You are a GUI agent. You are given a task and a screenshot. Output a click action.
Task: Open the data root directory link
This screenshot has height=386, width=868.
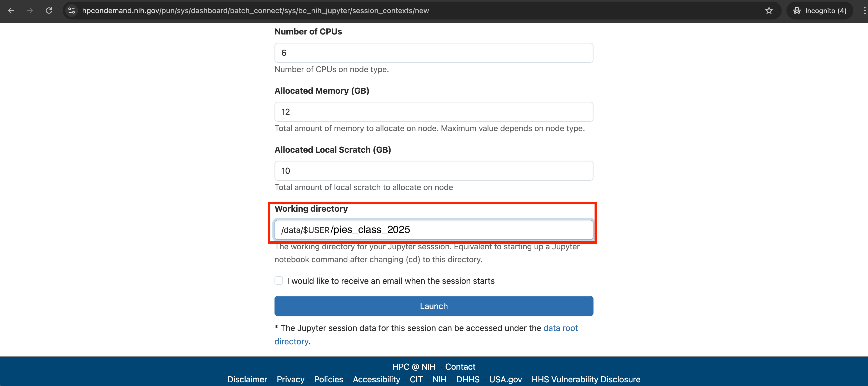pos(560,328)
